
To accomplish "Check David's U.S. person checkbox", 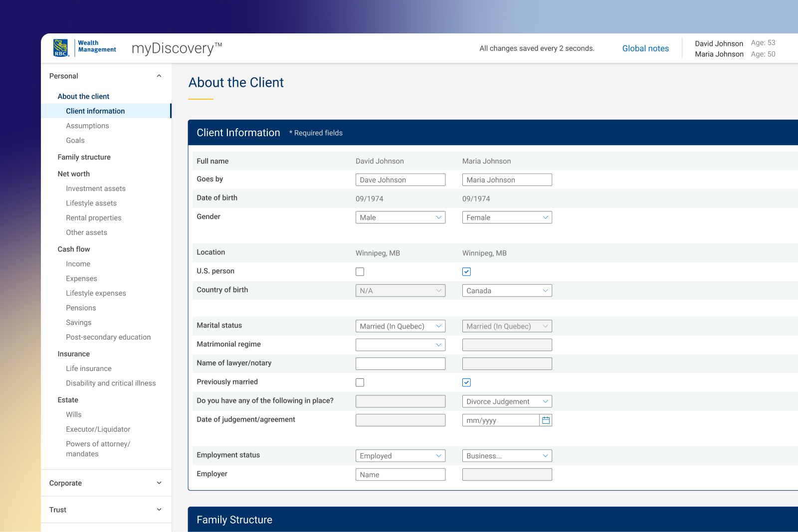I will (360, 272).
